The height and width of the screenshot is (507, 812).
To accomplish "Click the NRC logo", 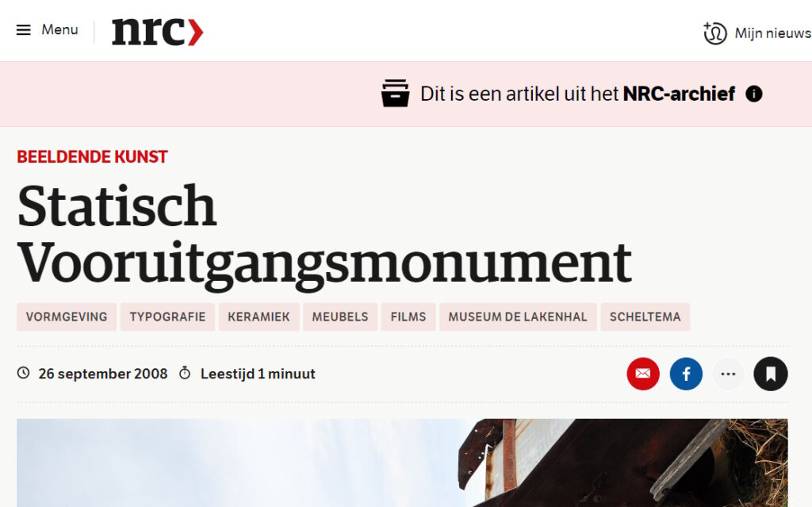I will point(157,32).
